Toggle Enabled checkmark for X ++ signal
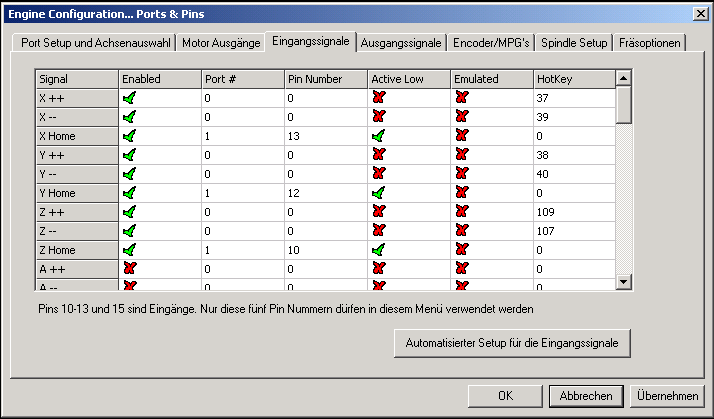Screen dimensions: 714x419 130,98
